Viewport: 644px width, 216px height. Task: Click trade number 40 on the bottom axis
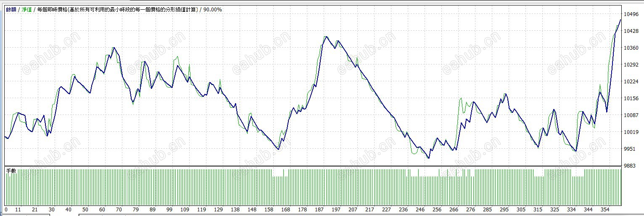pyautogui.click(x=69, y=210)
